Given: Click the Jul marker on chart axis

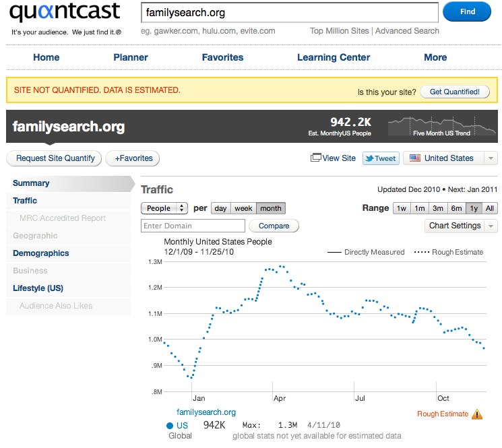Looking at the screenshot, I should (x=360, y=398).
